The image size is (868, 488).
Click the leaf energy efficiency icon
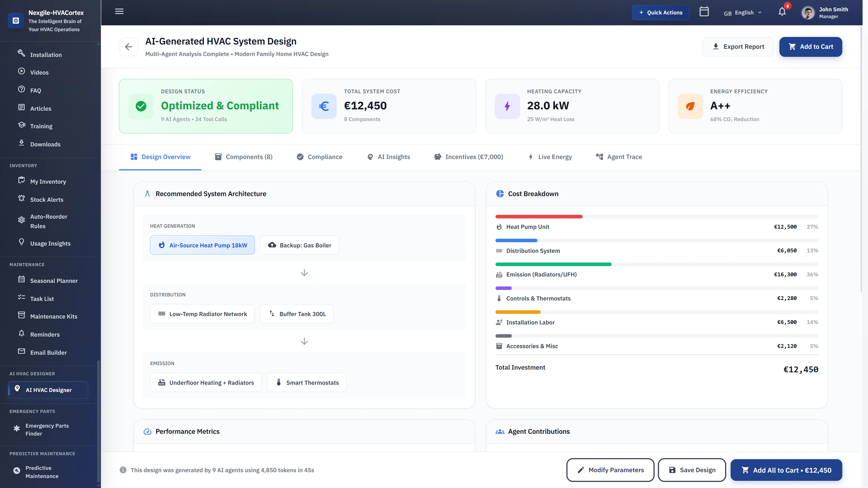(690, 106)
